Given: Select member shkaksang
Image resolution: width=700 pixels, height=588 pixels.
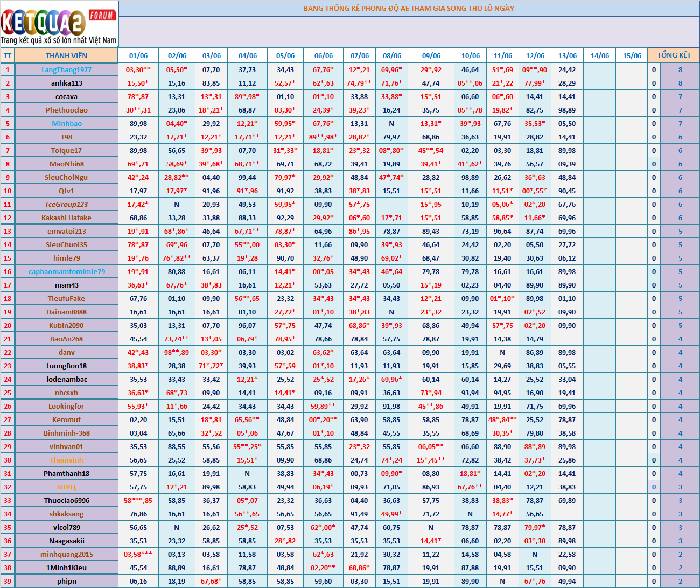Looking at the screenshot, I should pos(66,514).
